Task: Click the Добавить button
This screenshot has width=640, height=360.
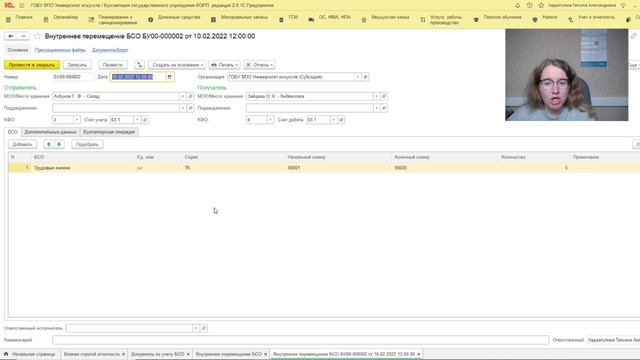Action: pos(22,144)
